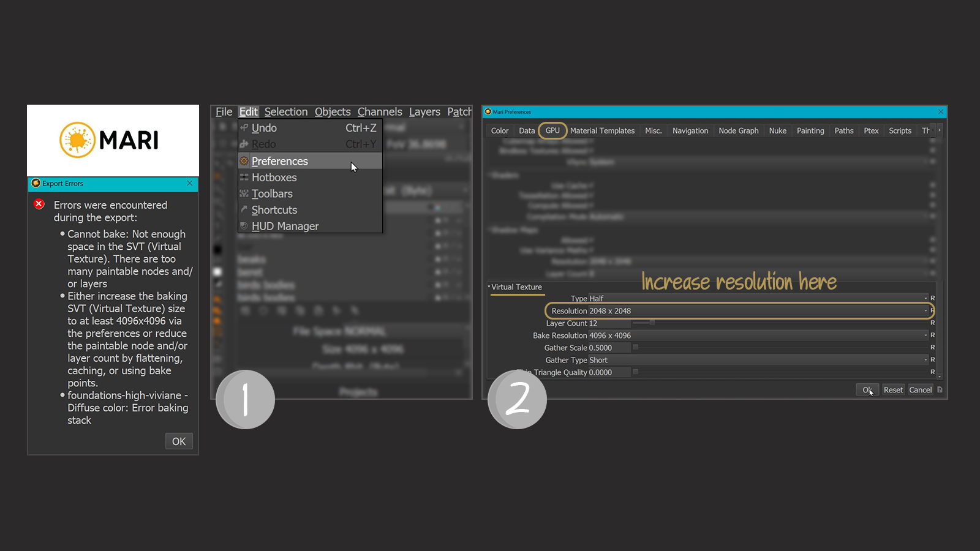Open the Gather Type dropdown
Image resolution: width=980 pixels, height=551 pixels.
click(x=758, y=359)
